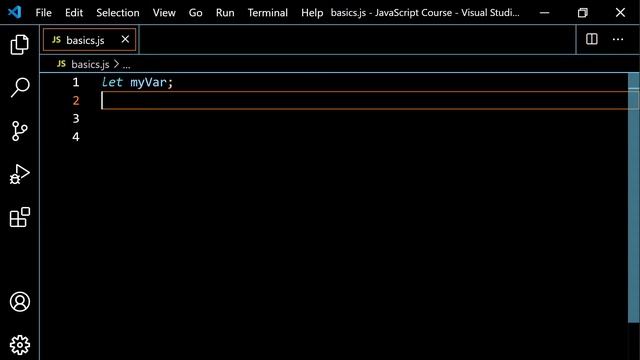
Task: Open the Run menu
Action: (x=225, y=13)
